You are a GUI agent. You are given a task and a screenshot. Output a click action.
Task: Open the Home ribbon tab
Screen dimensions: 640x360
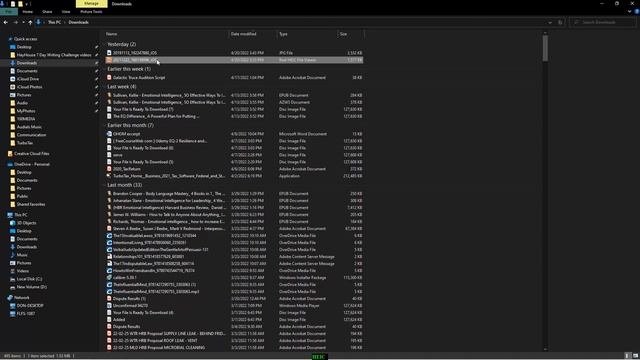pyautogui.click(x=28, y=12)
